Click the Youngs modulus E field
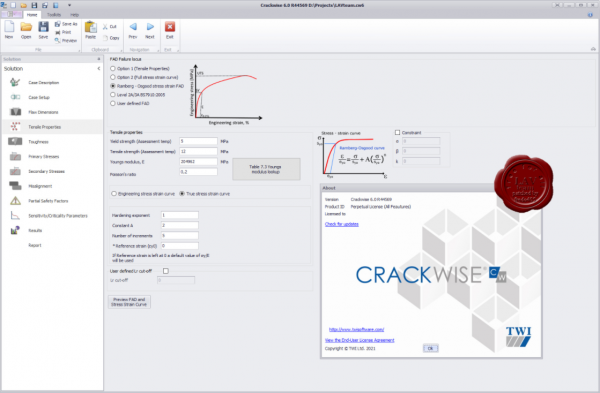Image resolution: width=600 pixels, height=393 pixels. [198, 162]
